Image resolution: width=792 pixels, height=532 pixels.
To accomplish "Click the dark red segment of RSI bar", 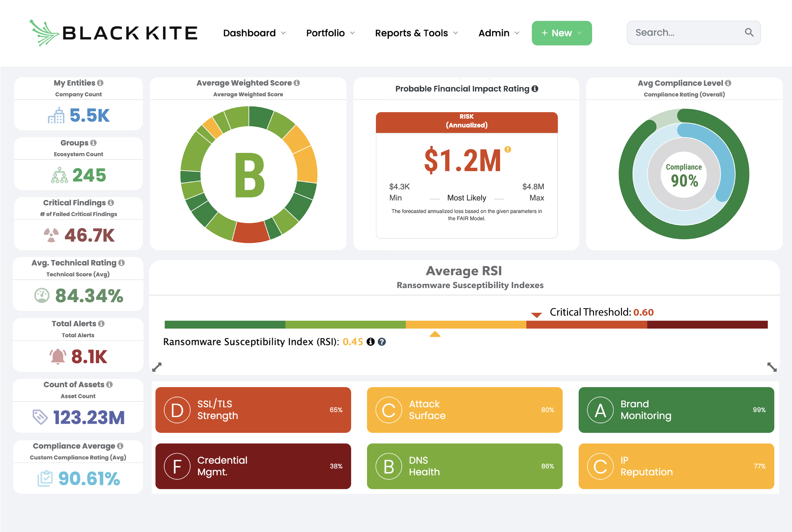I will (708, 325).
